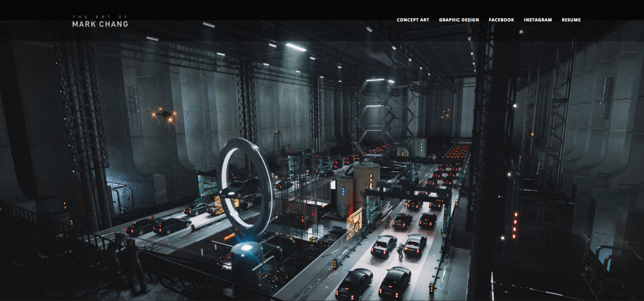The image size is (644, 301).
Task: Click the bright ceiling light strip
Action: 296,47
